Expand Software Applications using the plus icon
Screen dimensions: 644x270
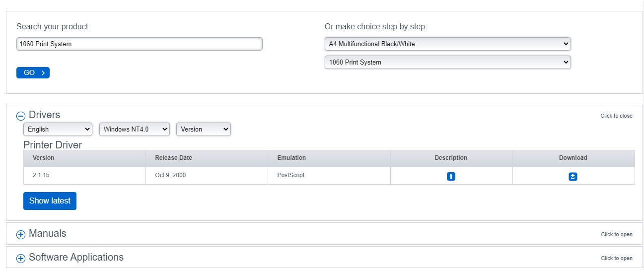(x=20, y=259)
